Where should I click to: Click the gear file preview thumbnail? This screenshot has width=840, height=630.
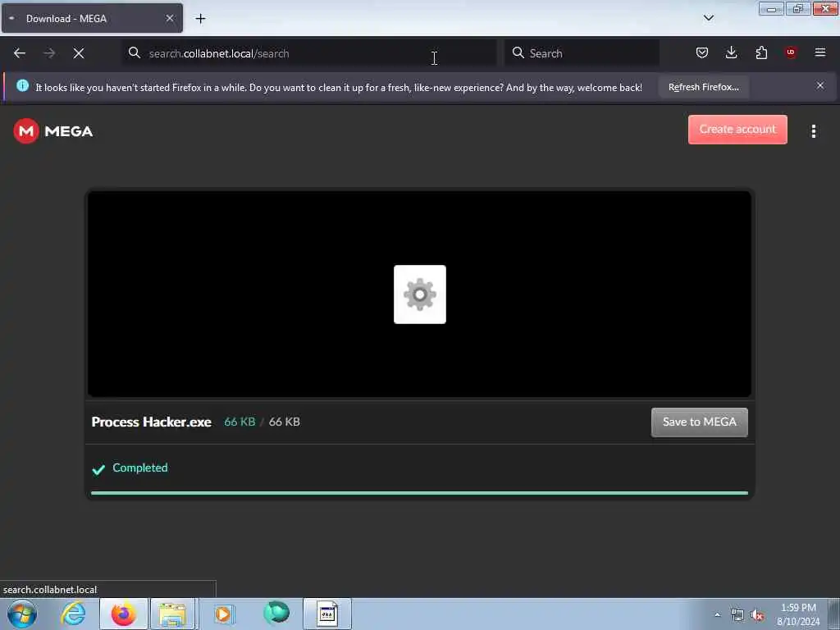pyautogui.click(x=420, y=294)
